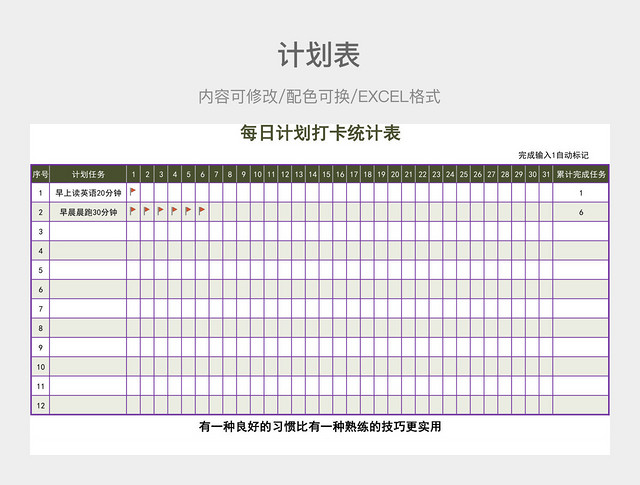640x485 pixels.
Task: Click the flag in row 1 day 1
Action: (133, 191)
